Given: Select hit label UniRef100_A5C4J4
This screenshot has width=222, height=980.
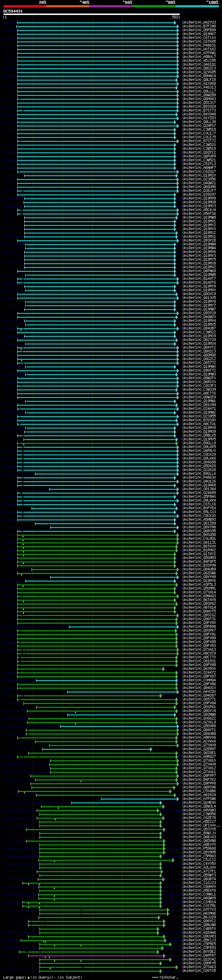Looking at the screenshot, I should tap(199, 210).
